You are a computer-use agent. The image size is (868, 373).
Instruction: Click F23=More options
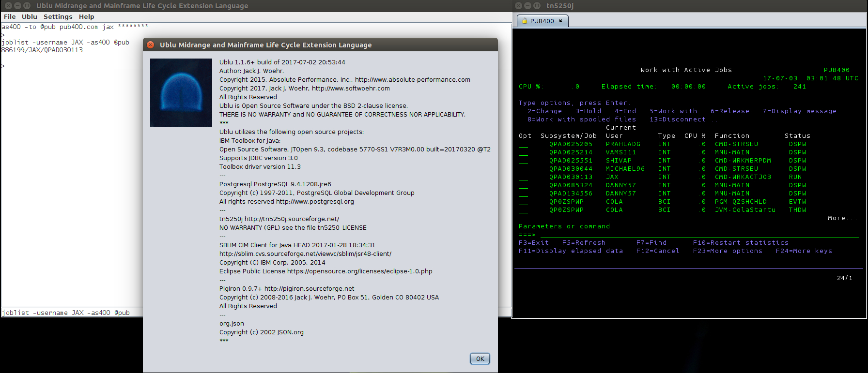(x=728, y=251)
